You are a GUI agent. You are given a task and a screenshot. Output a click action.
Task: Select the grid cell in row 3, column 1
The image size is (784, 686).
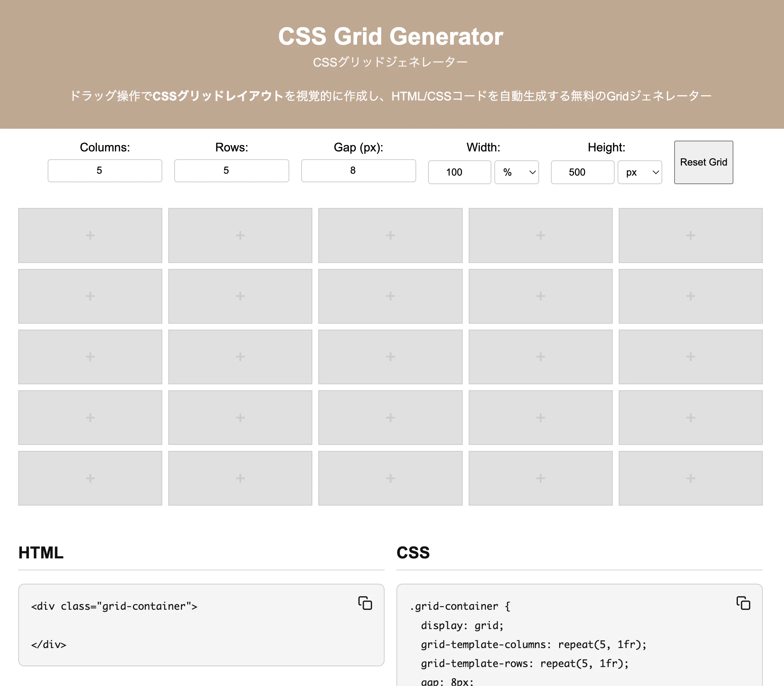90,357
